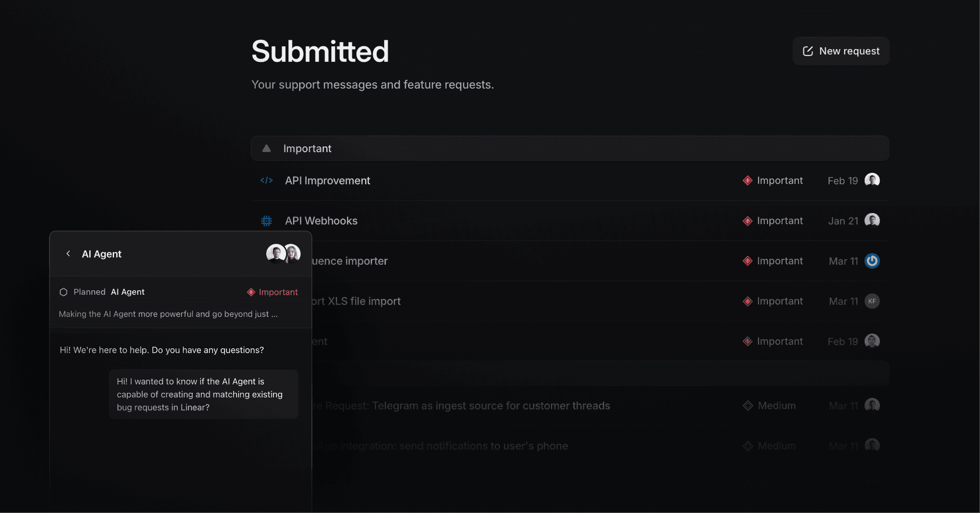This screenshot has height=513, width=980.
Task: Click the truncated AI Agent description text
Action: [167, 314]
